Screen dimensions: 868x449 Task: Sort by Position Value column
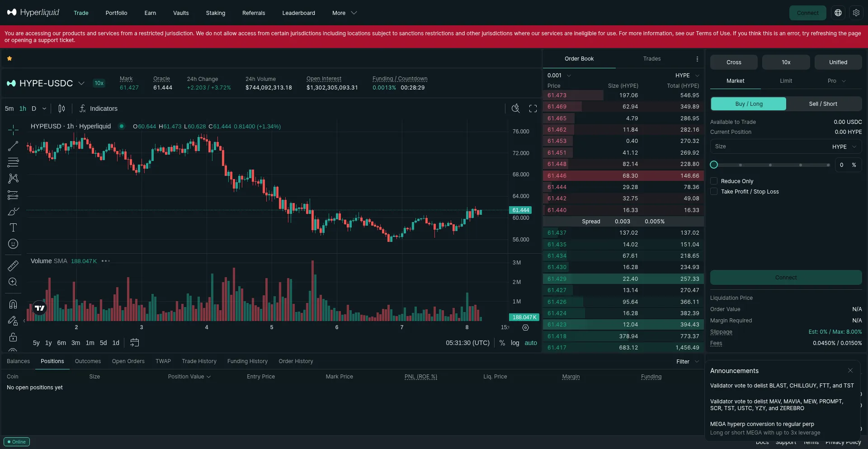click(x=189, y=377)
